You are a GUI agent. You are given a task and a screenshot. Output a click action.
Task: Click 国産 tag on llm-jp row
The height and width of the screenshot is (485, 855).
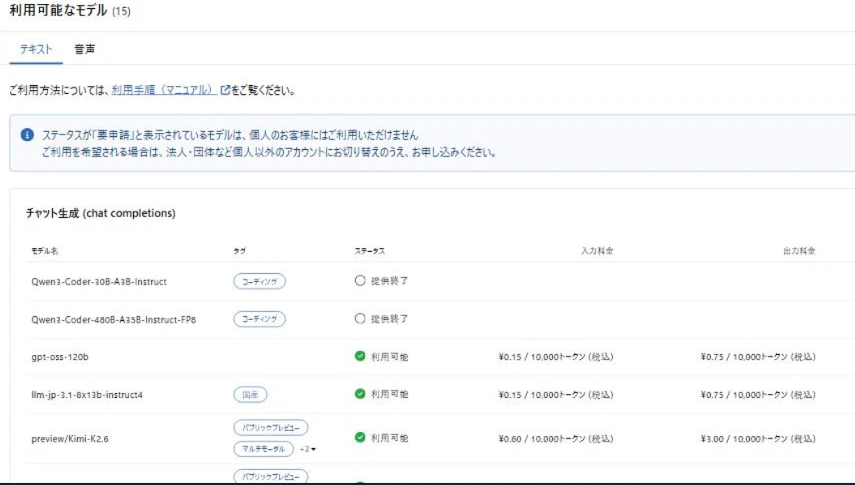[250, 394]
